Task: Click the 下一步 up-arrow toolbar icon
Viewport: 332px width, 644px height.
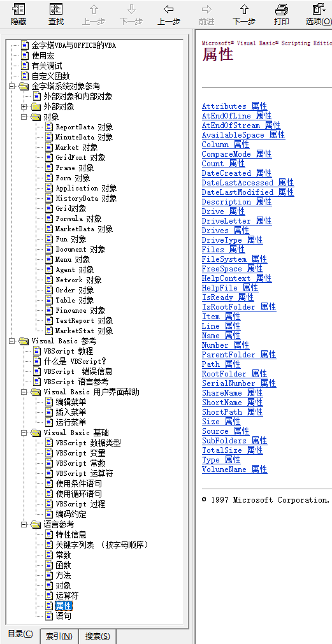Action: click(244, 9)
